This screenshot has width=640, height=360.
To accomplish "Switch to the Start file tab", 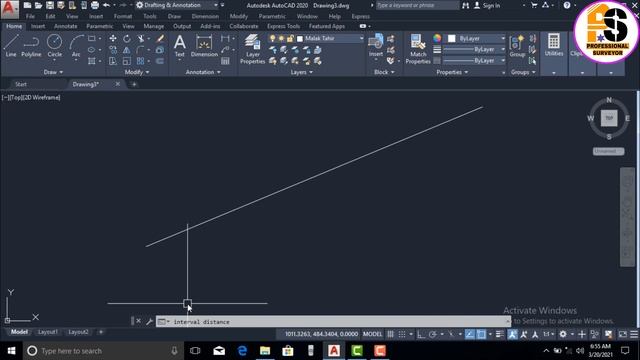I will click(x=21, y=84).
